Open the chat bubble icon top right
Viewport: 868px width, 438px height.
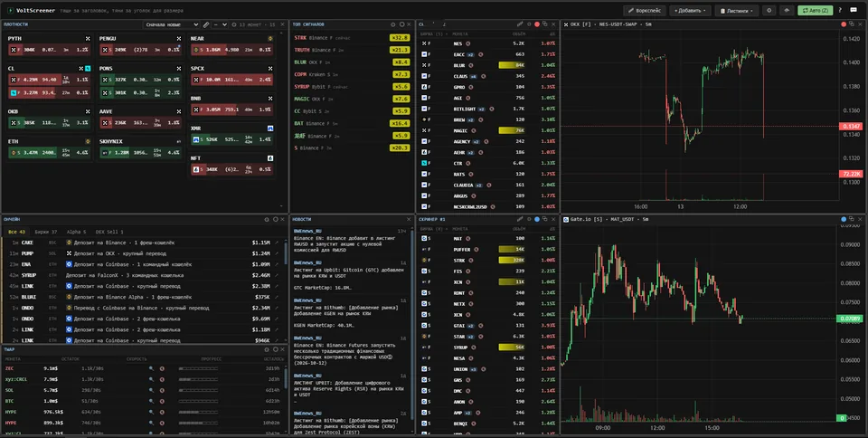point(854,11)
